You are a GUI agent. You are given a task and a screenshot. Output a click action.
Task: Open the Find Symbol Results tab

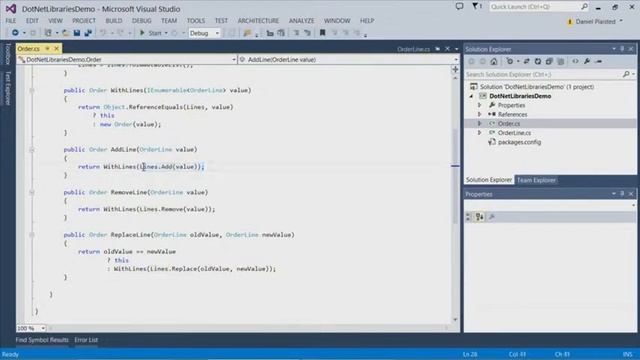click(42, 340)
